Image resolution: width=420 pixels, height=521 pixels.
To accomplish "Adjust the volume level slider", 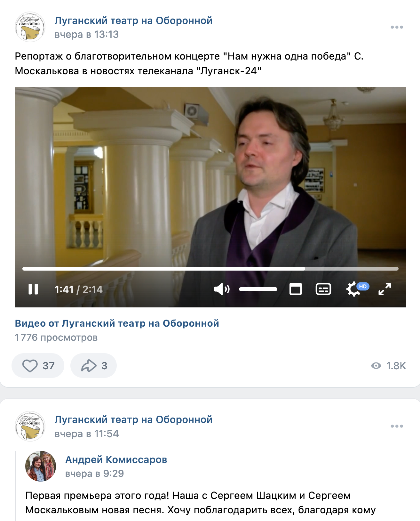I will (x=258, y=289).
